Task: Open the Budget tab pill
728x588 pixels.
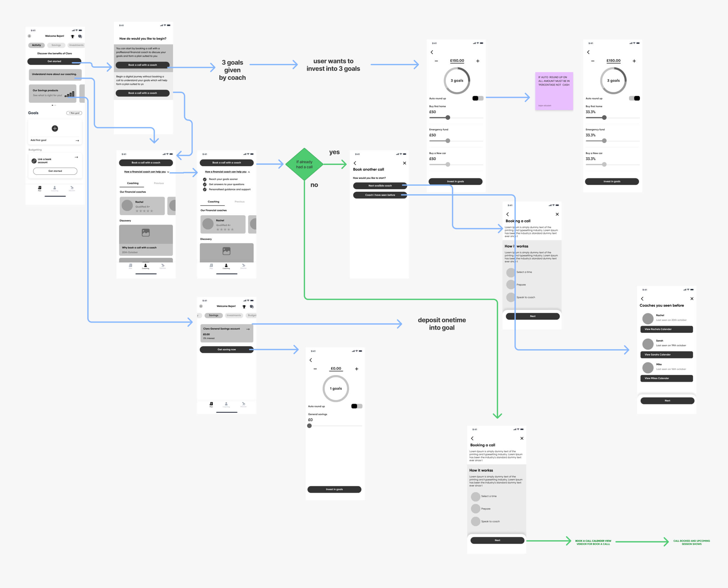Action: 251,315
